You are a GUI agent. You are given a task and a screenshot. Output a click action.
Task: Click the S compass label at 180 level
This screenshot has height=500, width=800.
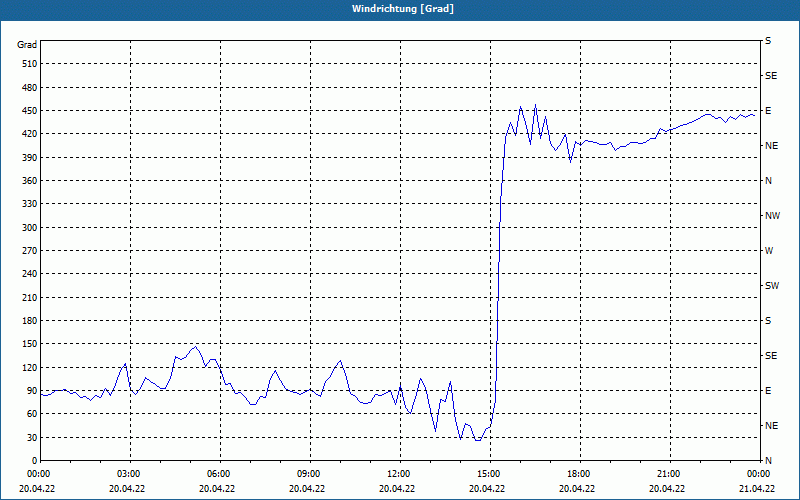768,321
